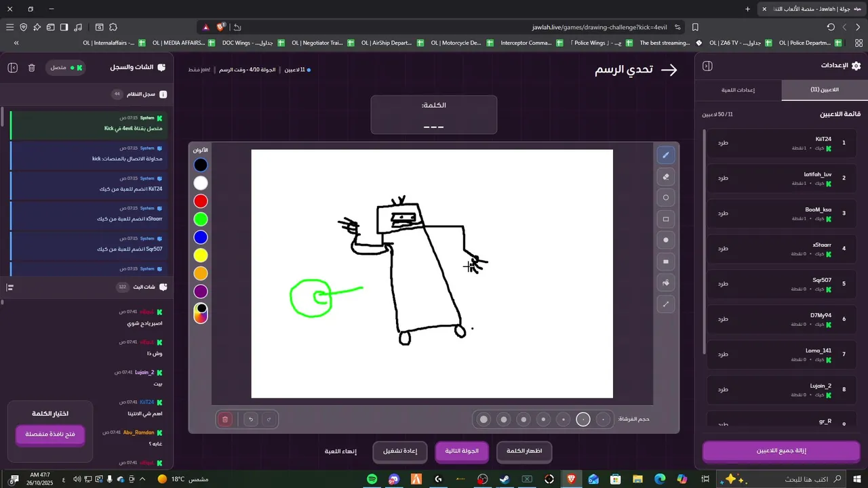
Task: Select the pencil drawing tool
Action: point(666,155)
